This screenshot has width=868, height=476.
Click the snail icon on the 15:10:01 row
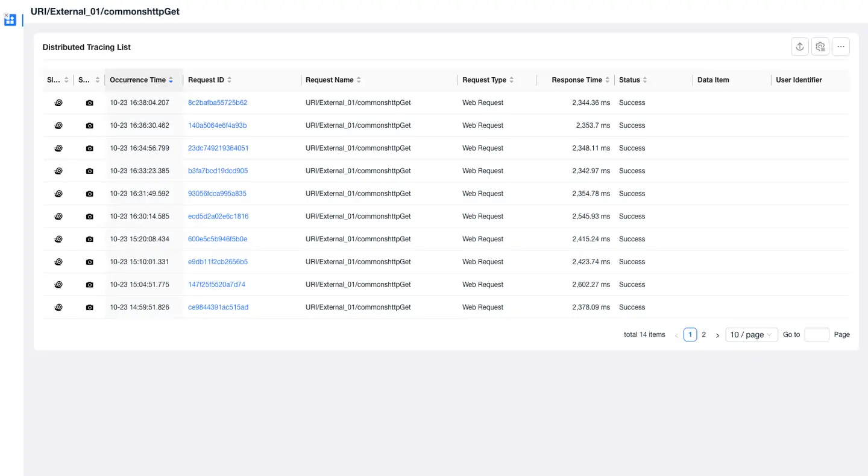[x=58, y=262]
